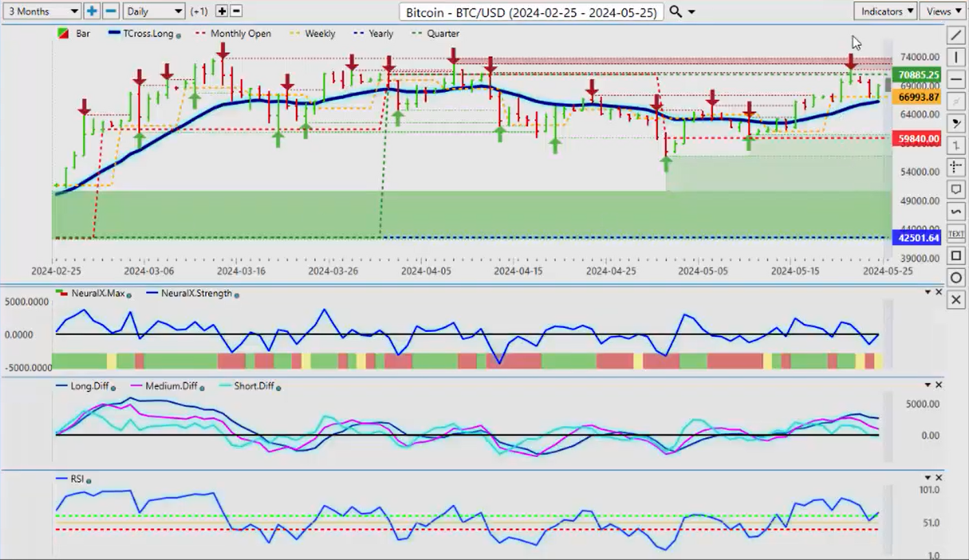The width and height of the screenshot is (969, 560).
Task: Click the price axis scroll handle
Action: coord(889,85)
